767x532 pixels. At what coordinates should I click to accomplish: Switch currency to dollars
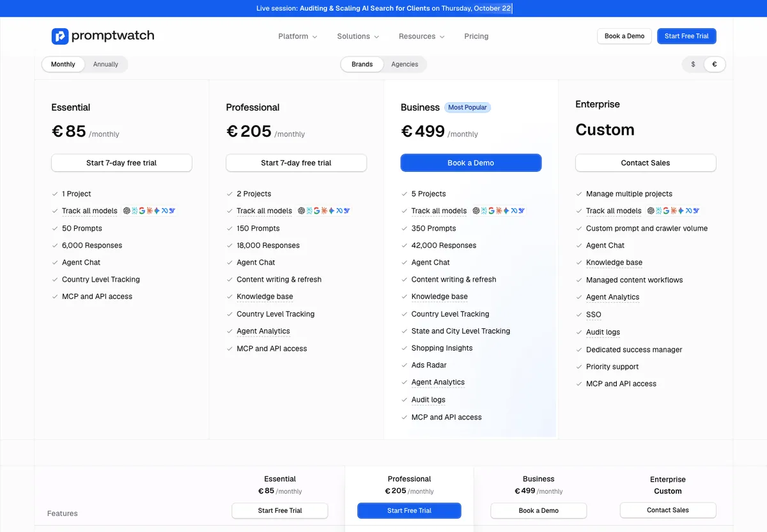pyautogui.click(x=693, y=65)
